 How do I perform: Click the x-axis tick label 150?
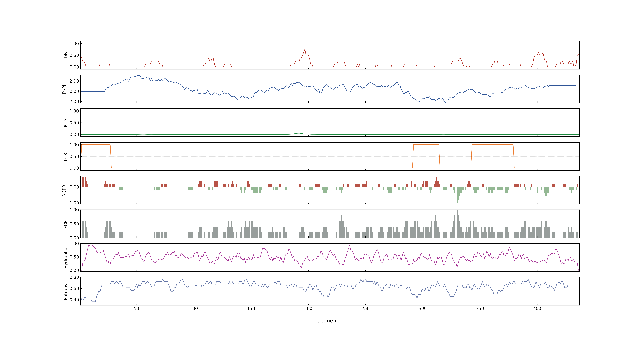click(251, 309)
